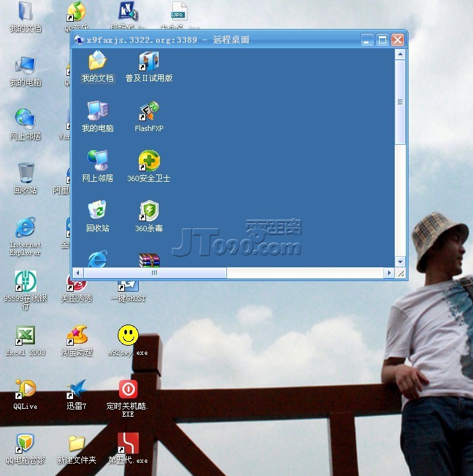Select the 新建文件夹 folder
Viewport: 473px width, 476px height.
pos(77,449)
